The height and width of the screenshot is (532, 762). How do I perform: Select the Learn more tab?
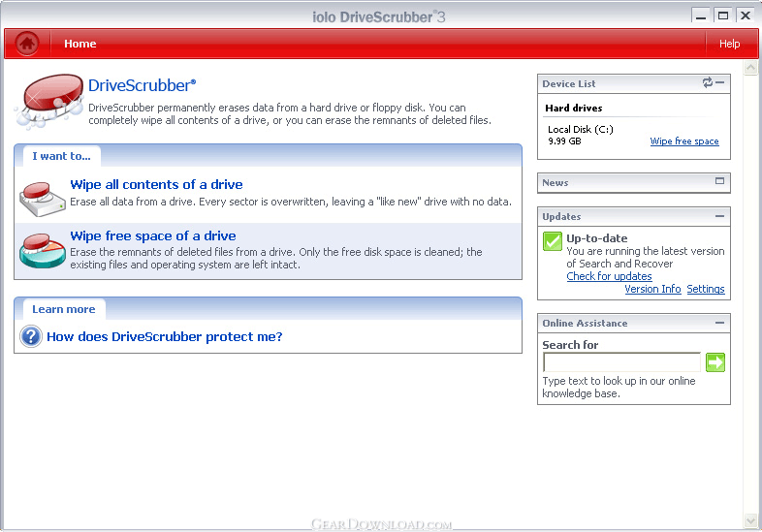64,309
